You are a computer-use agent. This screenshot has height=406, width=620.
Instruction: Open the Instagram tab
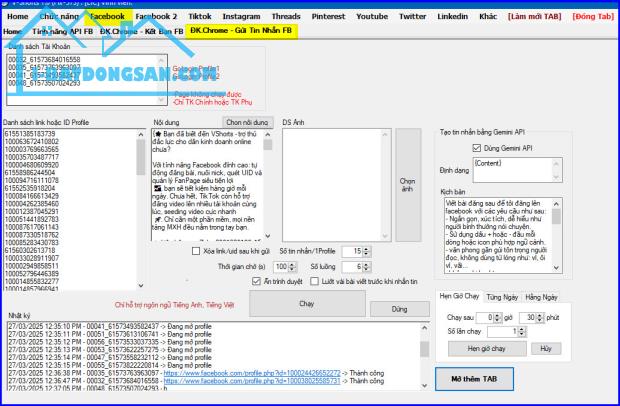coord(241,17)
